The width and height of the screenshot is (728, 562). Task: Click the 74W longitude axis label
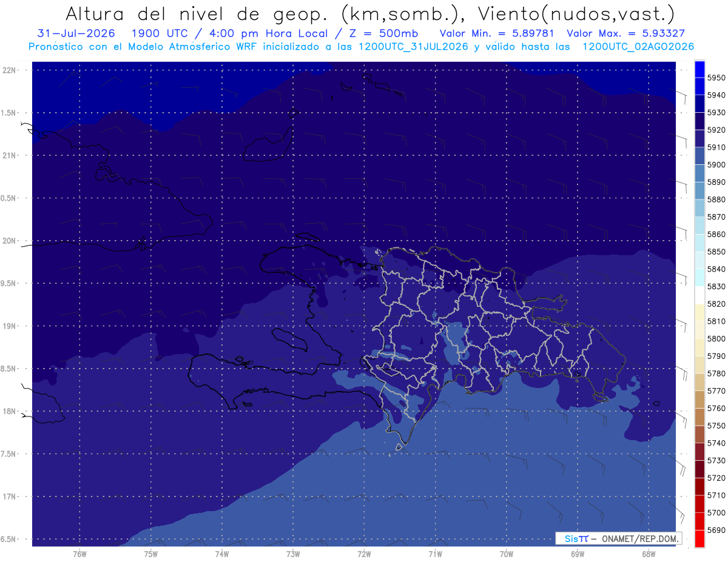pyautogui.click(x=222, y=554)
